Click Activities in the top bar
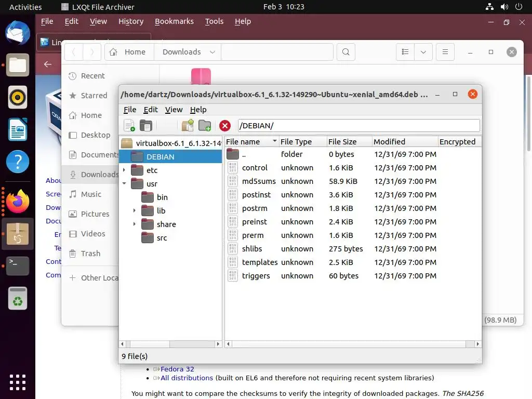This screenshot has height=399, width=532. pos(25,7)
